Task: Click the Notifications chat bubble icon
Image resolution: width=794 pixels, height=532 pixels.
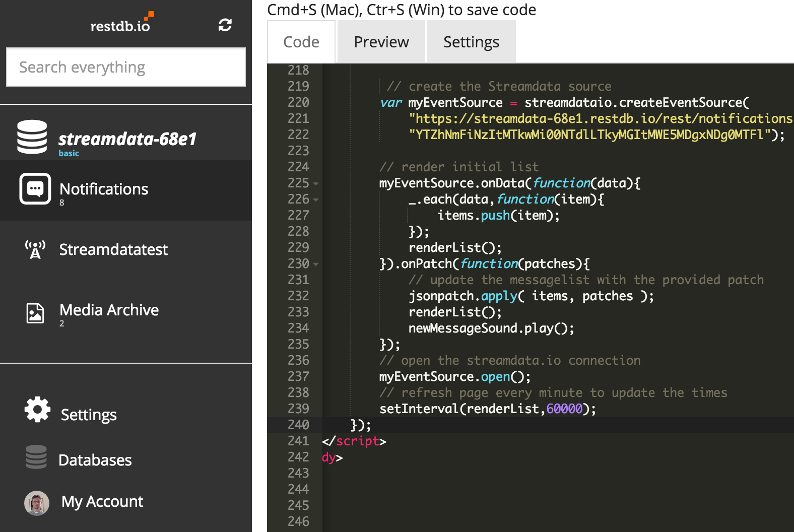Action: [x=35, y=189]
